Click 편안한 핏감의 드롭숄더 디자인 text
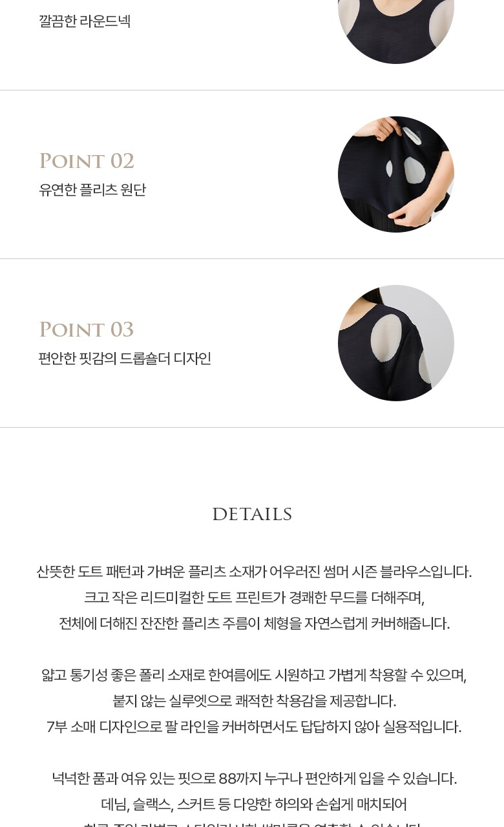Viewport: 504px width, 827px height. pos(125,359)
